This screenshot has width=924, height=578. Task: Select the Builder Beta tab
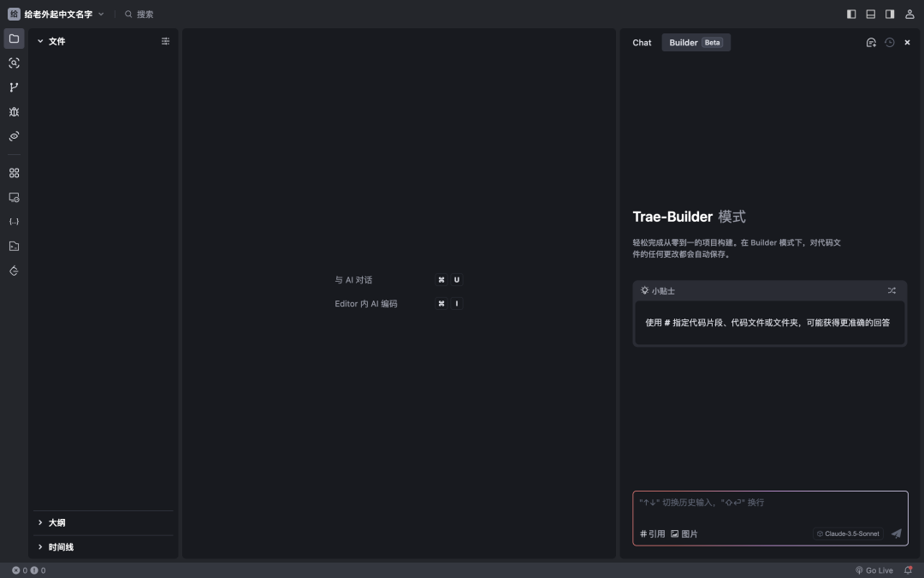(696, 43)
